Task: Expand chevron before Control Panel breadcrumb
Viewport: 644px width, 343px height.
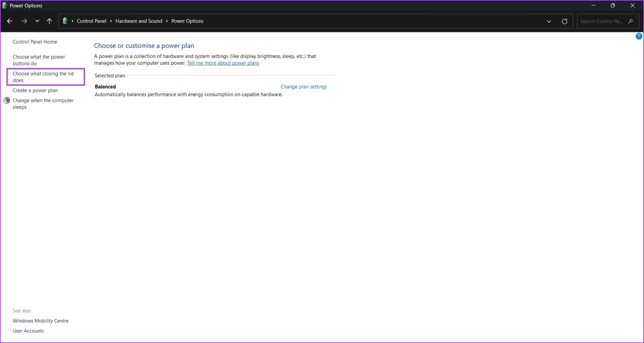Action: (73, 21)
